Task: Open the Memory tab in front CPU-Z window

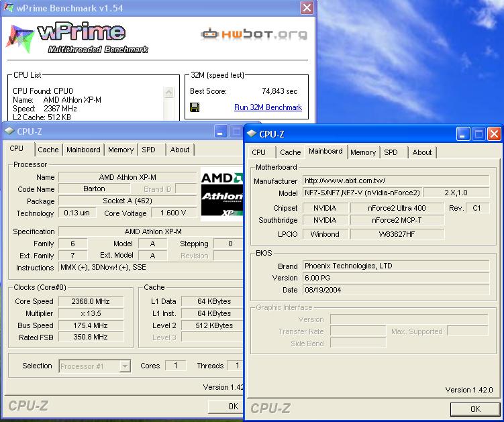Action: (363, 152)
